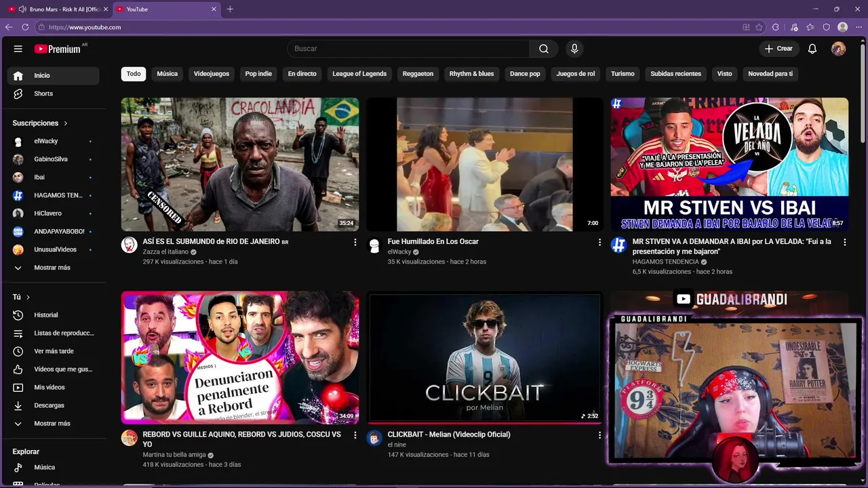868x488 pixels.
Task: Open Descargas in sidebar
Action: click(x=54, y=405)
